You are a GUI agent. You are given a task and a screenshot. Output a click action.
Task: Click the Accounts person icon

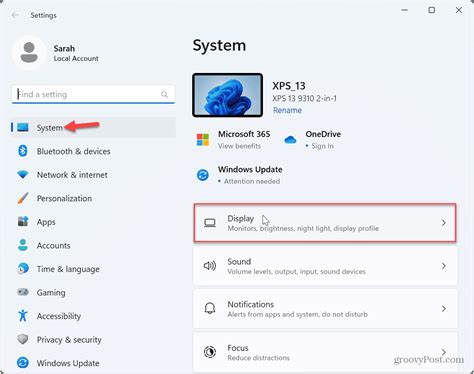coord(23,245)
